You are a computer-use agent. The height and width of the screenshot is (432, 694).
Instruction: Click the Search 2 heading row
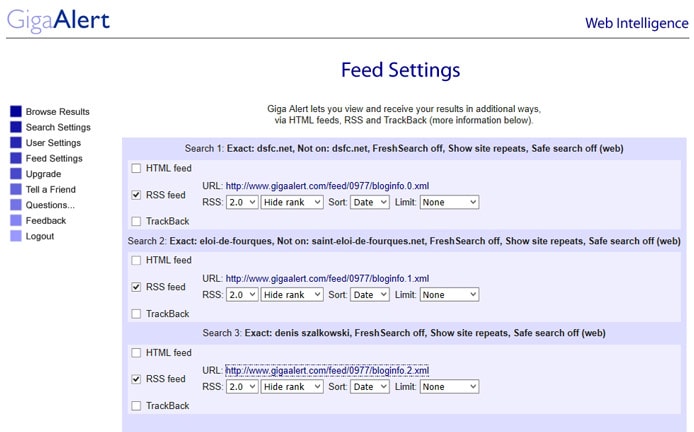(404, 241)
